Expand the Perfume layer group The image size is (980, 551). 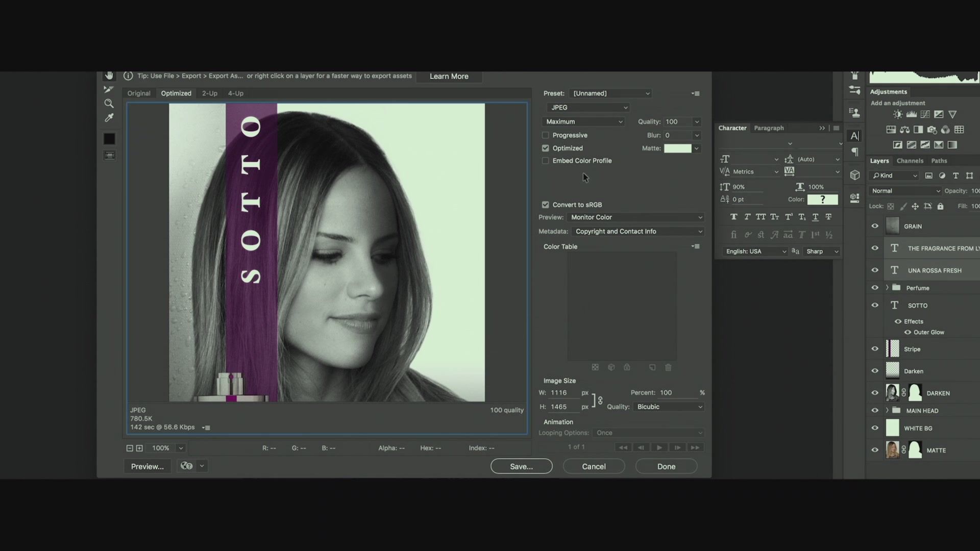click(887, 288)
